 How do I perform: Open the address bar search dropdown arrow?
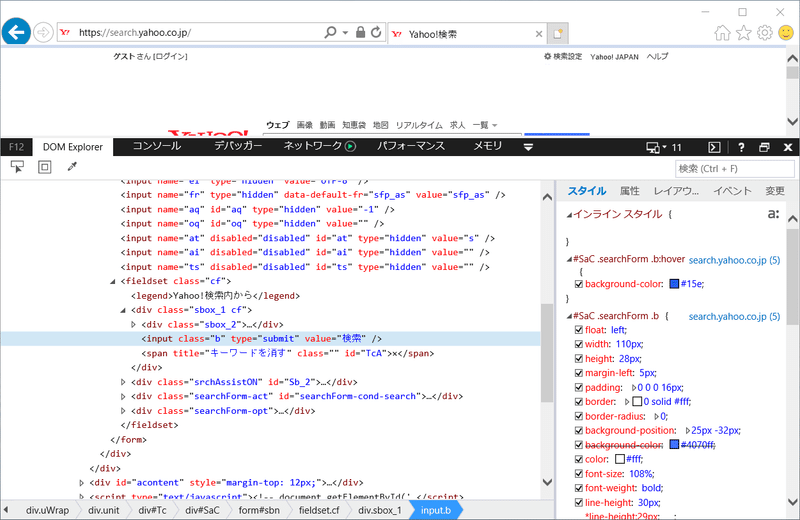pos(345,33)
